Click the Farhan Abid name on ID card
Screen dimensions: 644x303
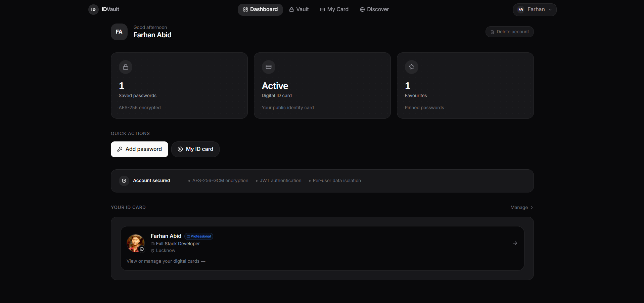pyautogui.click(x=166, y=236)
